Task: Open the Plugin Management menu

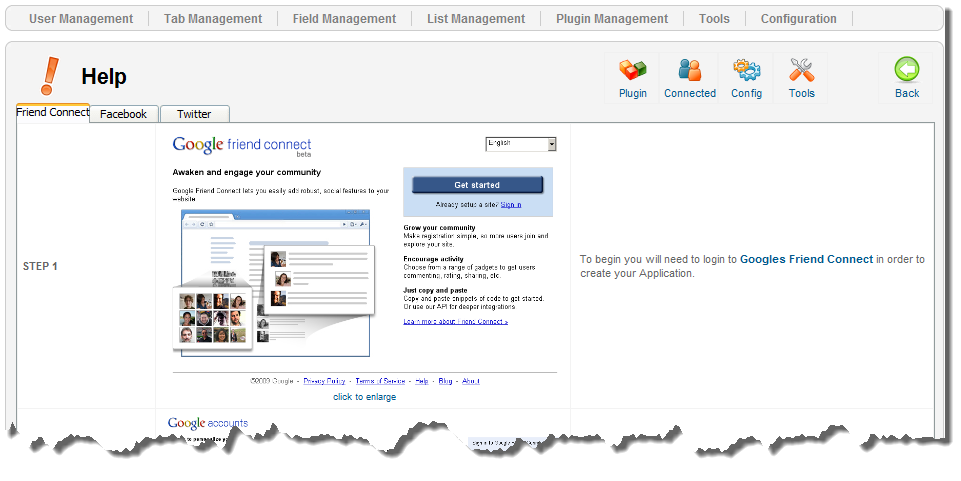Action: 612,19
